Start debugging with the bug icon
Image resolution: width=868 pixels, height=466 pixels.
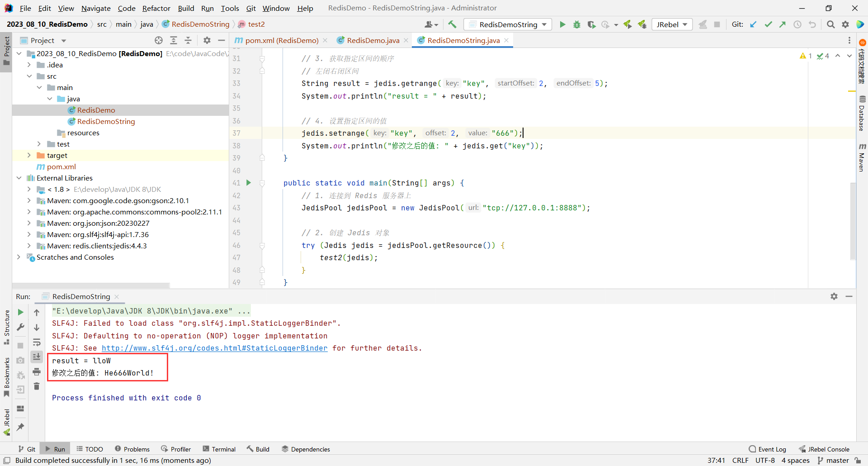[x=577, y=24]
